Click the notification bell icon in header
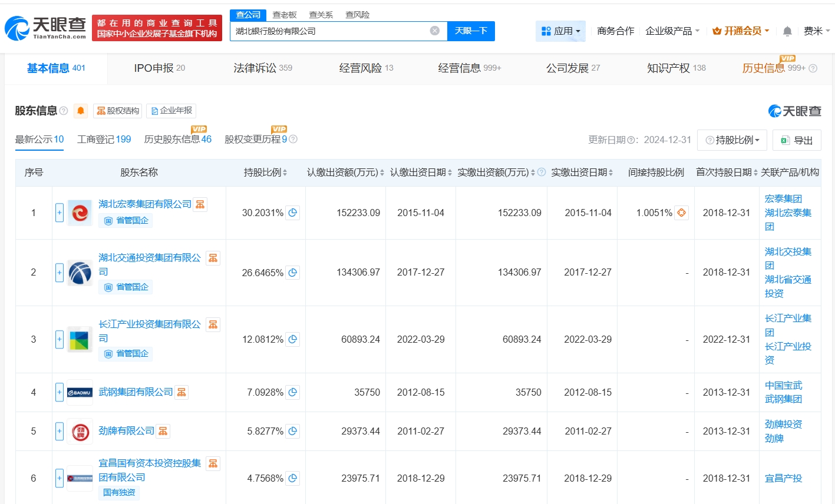The width and height of the screenshot is (835, 504). 787,31
